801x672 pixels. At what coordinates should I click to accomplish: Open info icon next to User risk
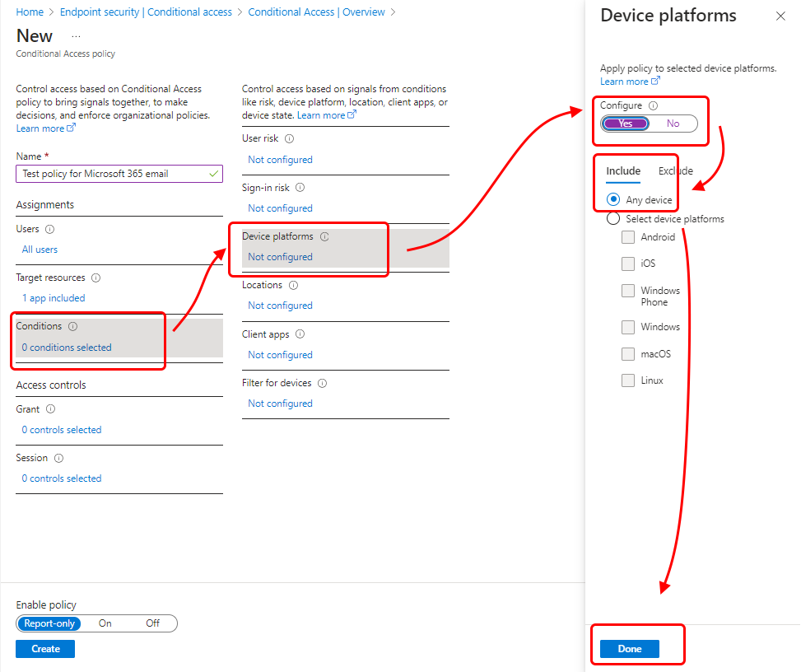289,139
